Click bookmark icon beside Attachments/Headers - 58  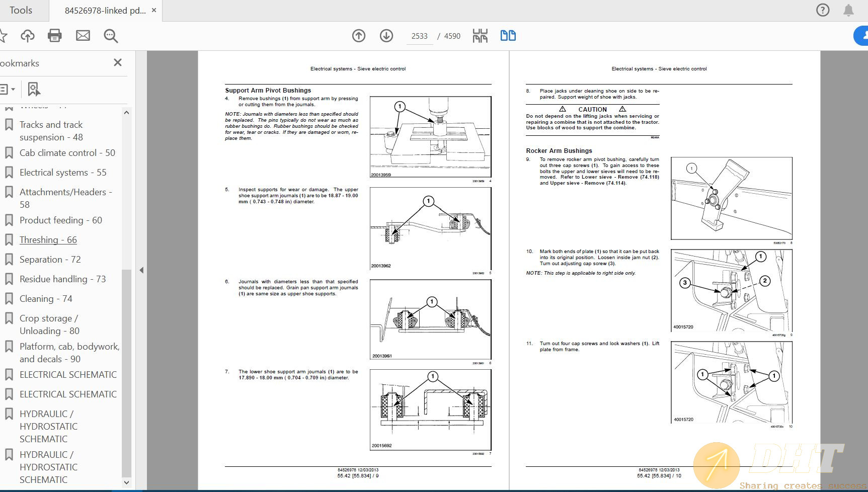coord(9,192)
